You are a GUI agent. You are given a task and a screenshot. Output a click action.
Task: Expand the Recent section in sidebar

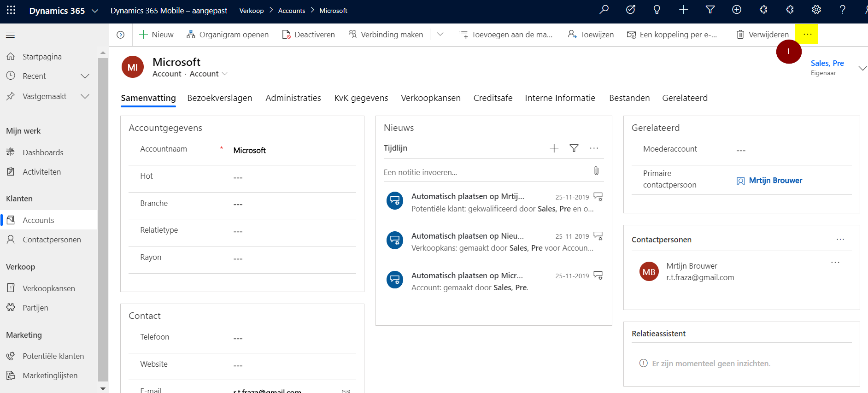tap(85, 76)
